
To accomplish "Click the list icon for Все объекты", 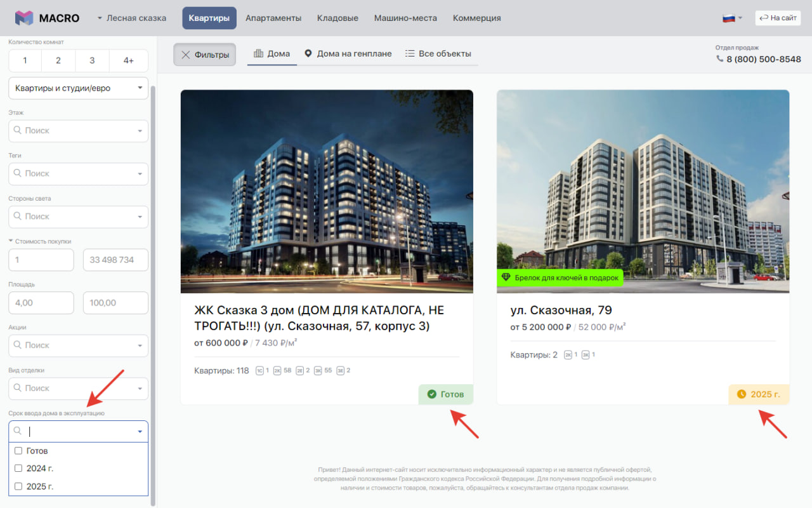I will point(410,54).
